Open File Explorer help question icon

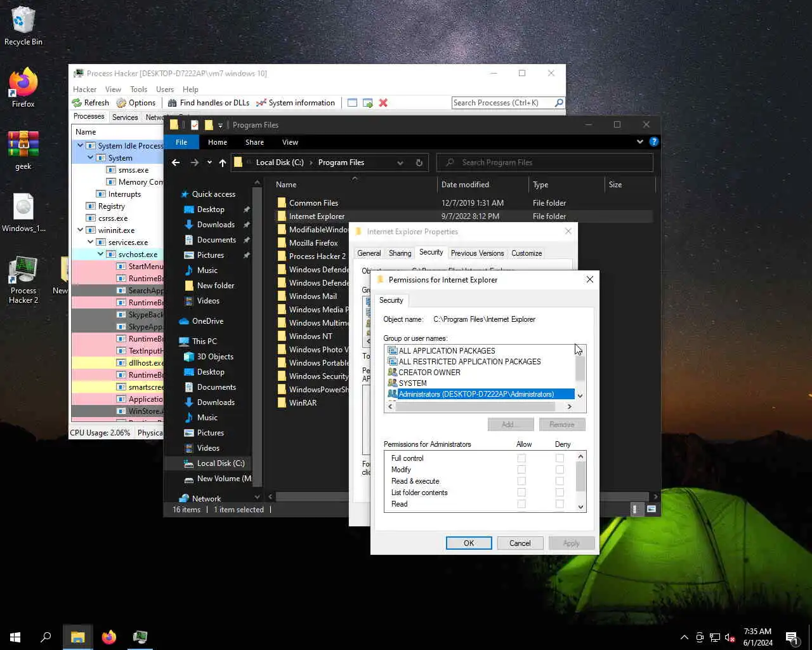653,142
